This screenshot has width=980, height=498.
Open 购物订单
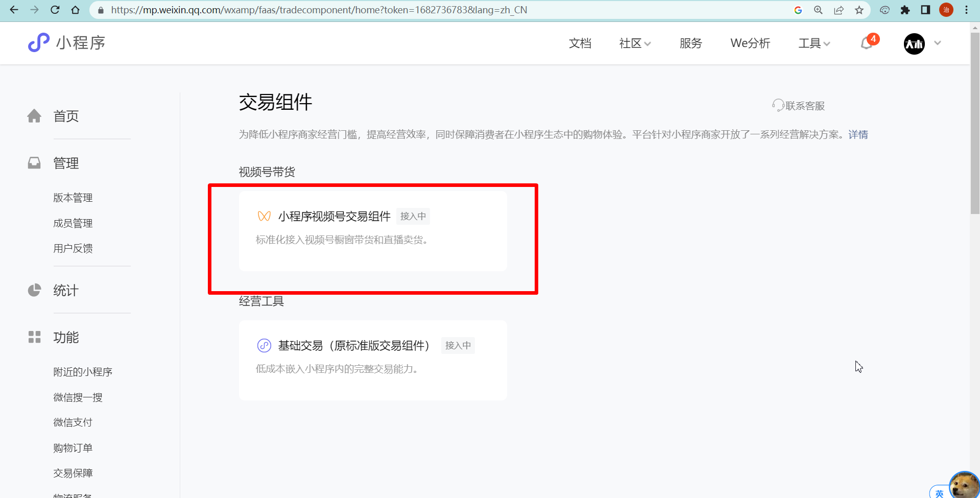[73, 448]
